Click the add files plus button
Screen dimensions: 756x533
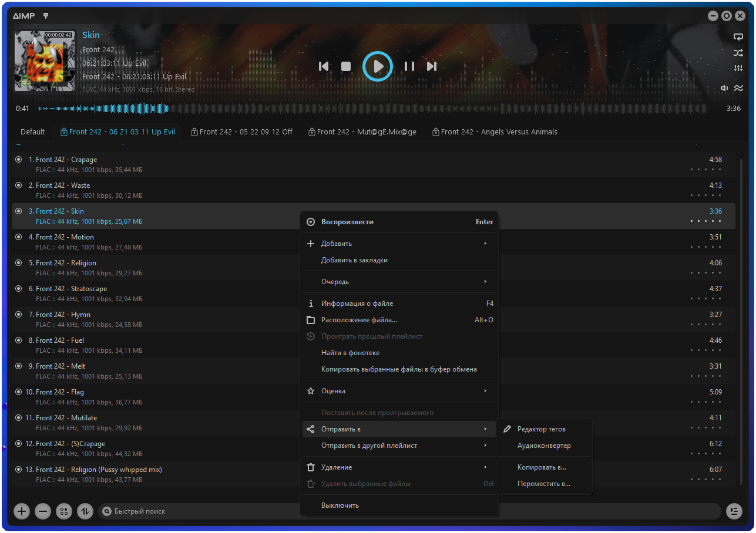tap(22, 511)
